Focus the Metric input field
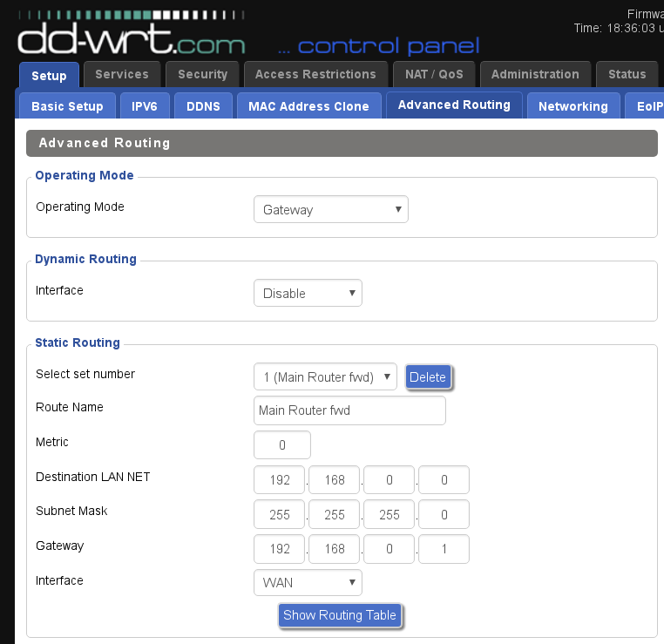The height and width of the screenshot is (644, 664). click(281, 445)
